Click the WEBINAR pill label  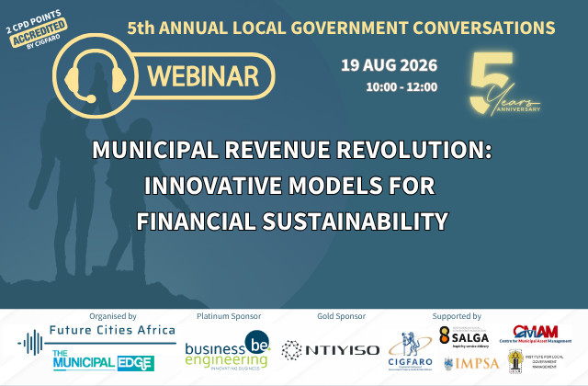(x=203, y=76)
